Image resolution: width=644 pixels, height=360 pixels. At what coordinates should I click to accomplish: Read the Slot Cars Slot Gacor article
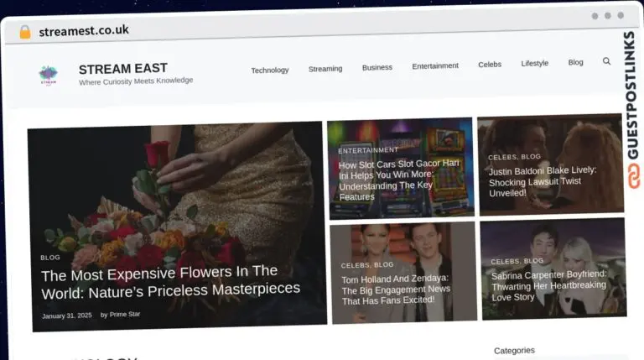coord(398,180)
